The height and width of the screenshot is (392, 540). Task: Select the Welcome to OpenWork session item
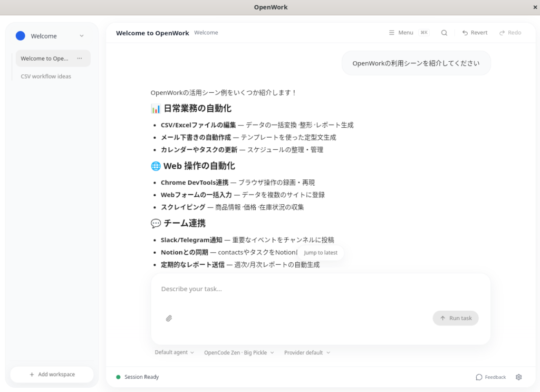[45, 59]
